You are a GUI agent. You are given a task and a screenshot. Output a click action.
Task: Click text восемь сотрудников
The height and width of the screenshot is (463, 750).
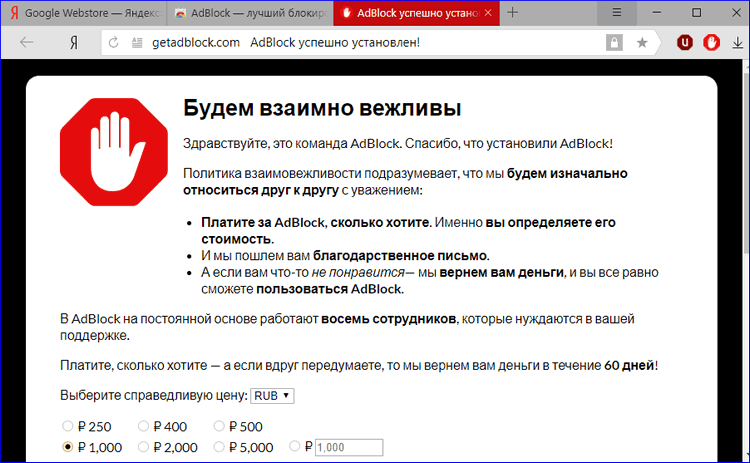[x=388, y=319]
